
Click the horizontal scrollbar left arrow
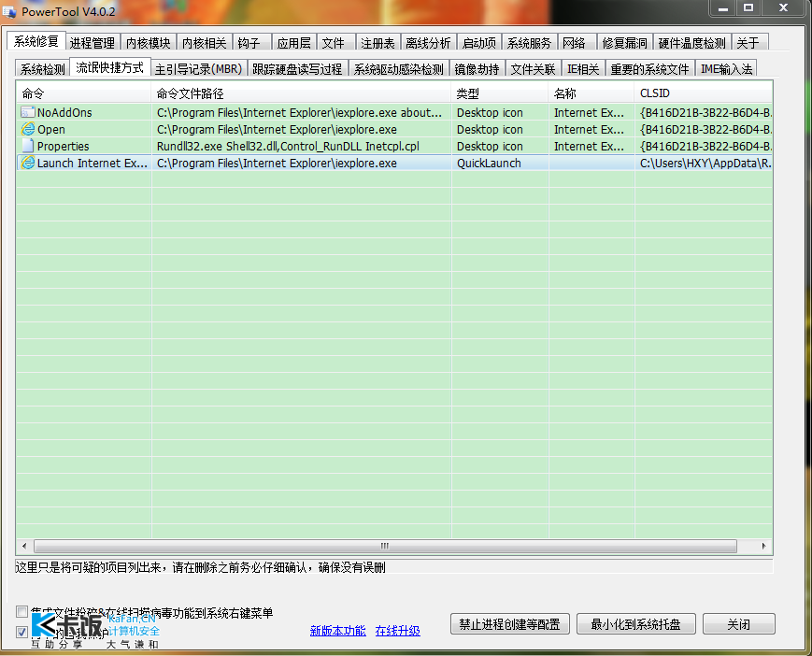(x=24, y=546)
